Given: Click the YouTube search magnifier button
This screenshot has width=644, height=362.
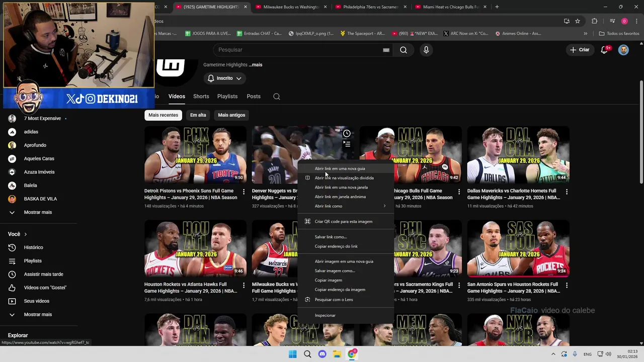Looking at the screenshot, I should coord(404,50).
